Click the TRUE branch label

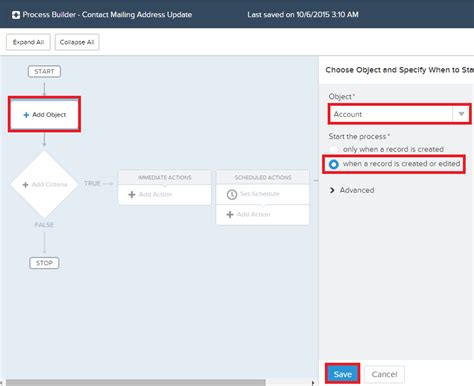point(92,183)
